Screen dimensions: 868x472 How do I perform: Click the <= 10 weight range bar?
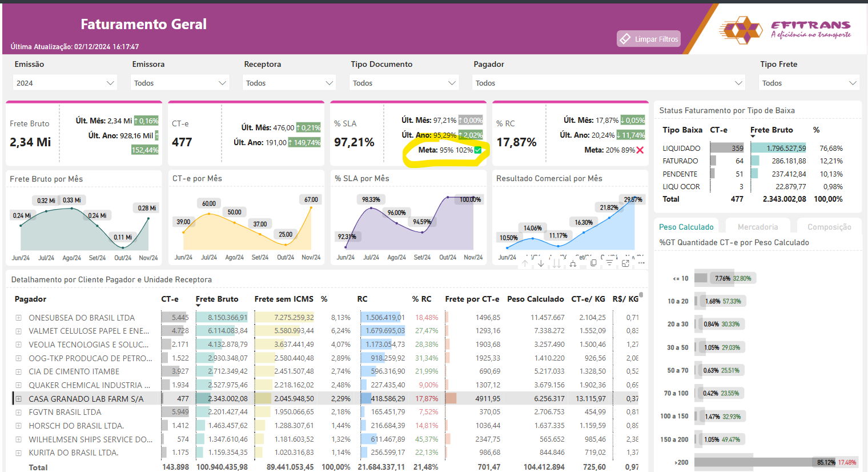[702, 278]
